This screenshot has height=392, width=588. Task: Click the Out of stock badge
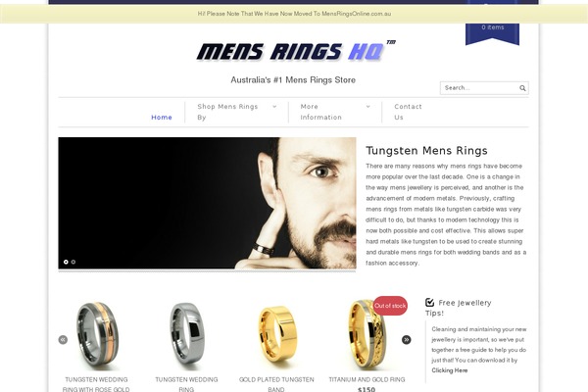coord(390,306)
